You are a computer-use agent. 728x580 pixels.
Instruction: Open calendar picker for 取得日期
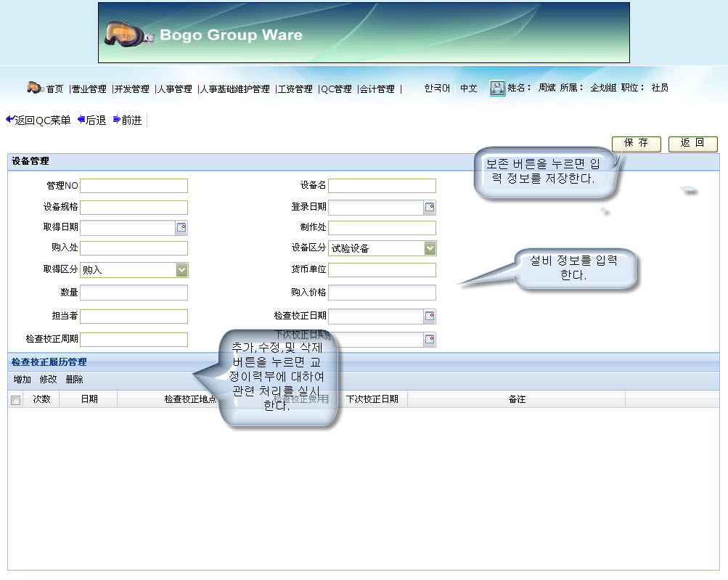[x=181, y=228]
